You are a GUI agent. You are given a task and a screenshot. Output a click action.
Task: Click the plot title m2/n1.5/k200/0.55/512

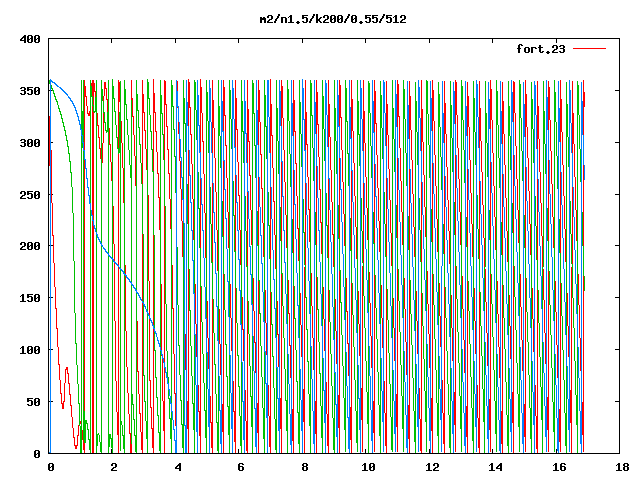coord(333,19)
